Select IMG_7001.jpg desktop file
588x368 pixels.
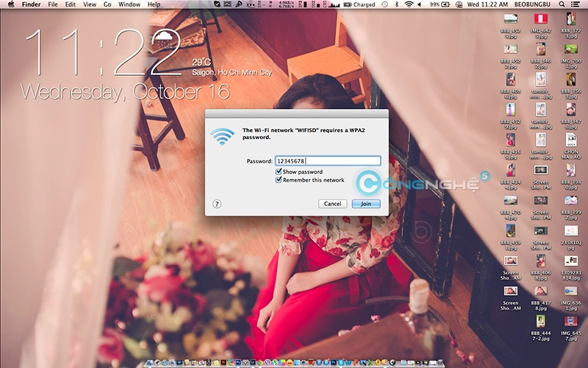click(x=571, y=56)
